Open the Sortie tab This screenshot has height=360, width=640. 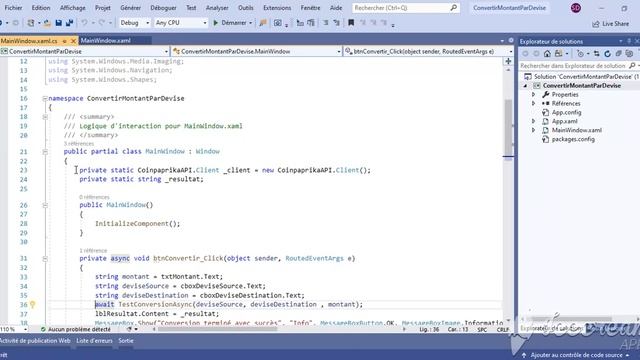(x=126, y=340)
